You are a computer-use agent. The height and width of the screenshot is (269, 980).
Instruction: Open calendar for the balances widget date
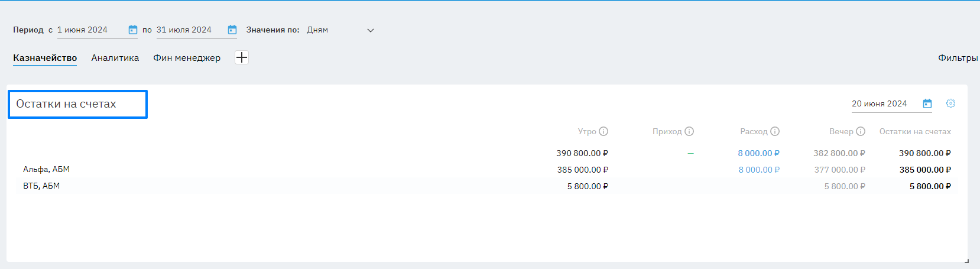[927, 103]
